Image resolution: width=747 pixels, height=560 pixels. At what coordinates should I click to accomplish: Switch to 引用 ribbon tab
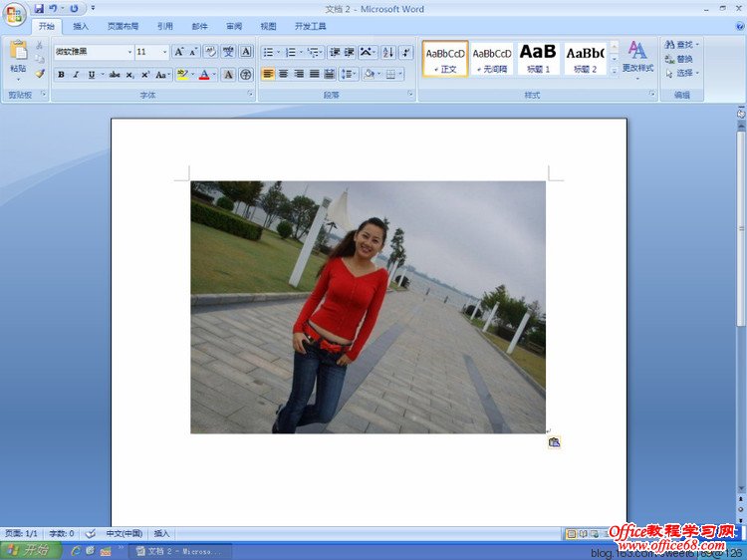click(x=164, y=26)
